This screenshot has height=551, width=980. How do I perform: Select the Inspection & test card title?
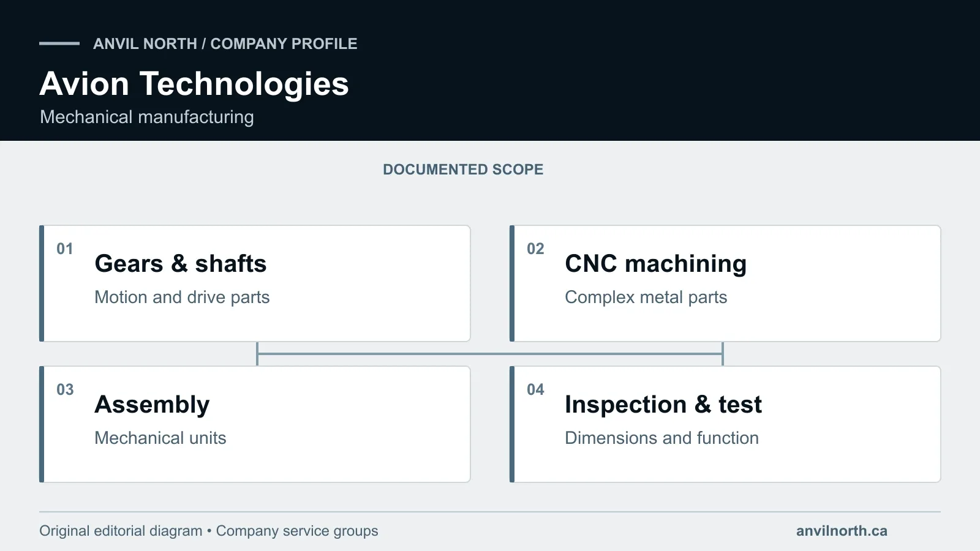coord(663,405)
